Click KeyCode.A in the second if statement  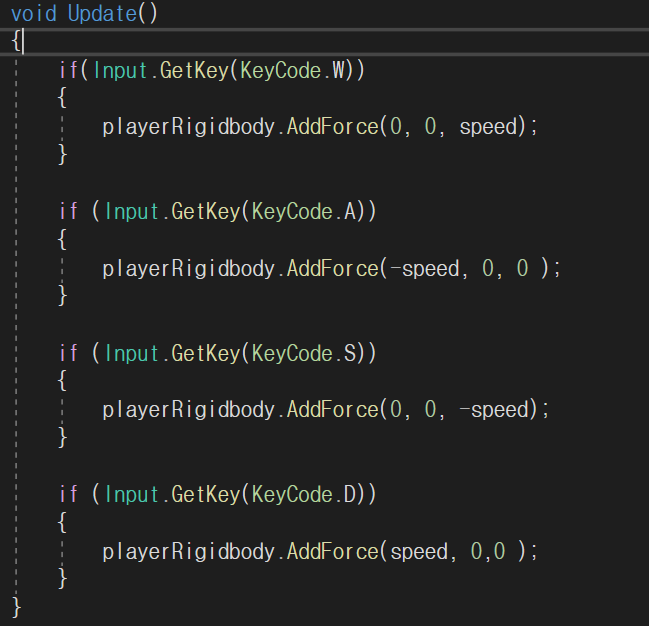tap(304, 212)
